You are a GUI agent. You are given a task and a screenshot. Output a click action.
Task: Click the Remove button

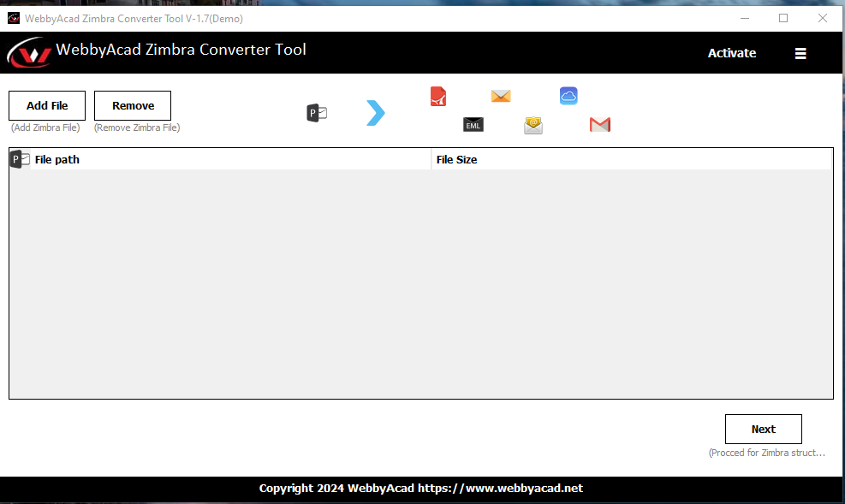[133, 105]
